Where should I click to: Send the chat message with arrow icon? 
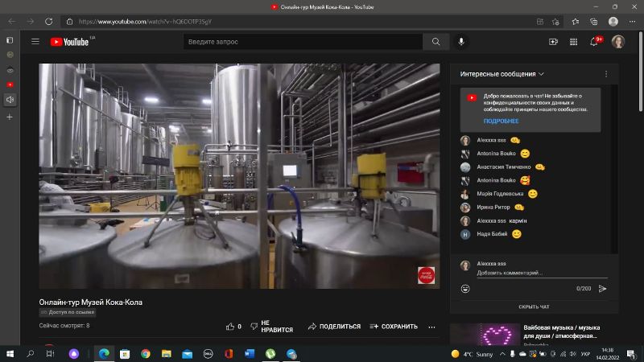coord(602,288)
